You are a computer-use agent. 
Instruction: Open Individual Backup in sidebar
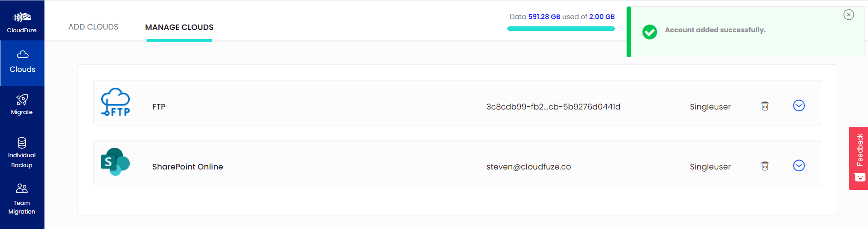tap(22, 153)
